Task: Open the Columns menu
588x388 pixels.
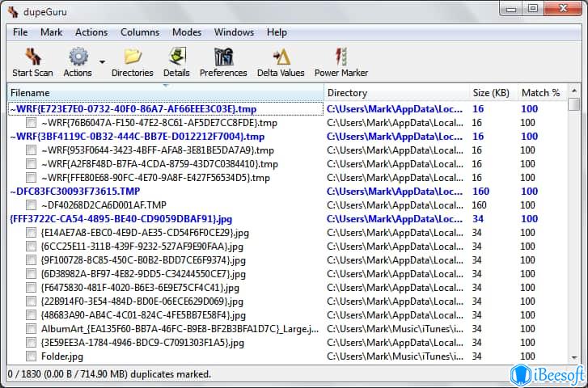Action: click(140, 32)
